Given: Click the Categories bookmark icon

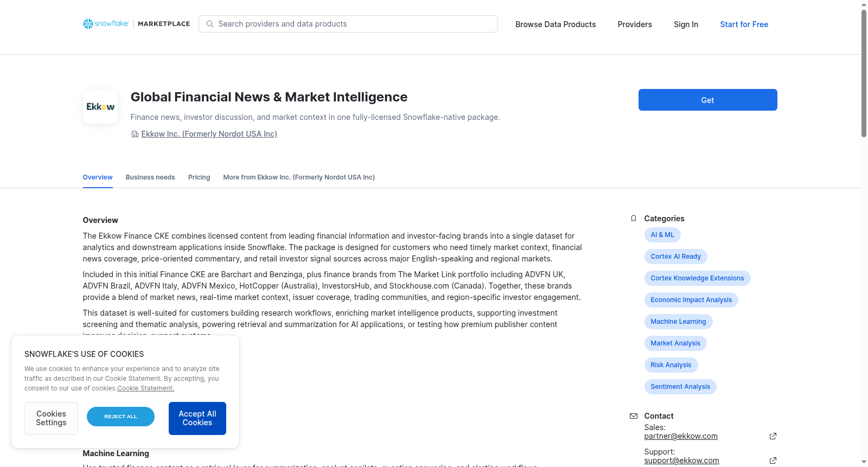Looking at the screenshot, I should (x=634, y=219).
